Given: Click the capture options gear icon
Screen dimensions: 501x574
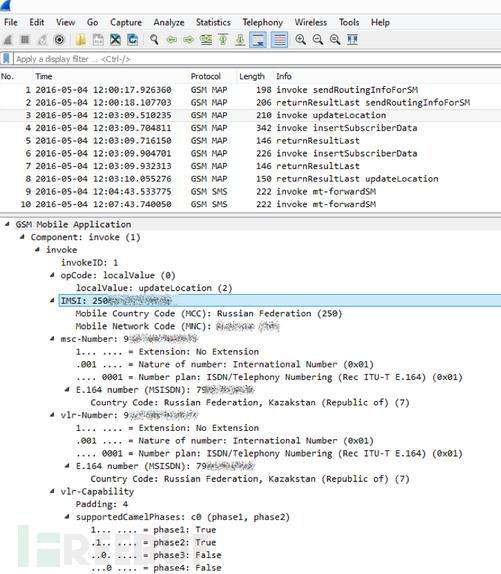Looking at the screenshot, I should [x=59, y=40].
